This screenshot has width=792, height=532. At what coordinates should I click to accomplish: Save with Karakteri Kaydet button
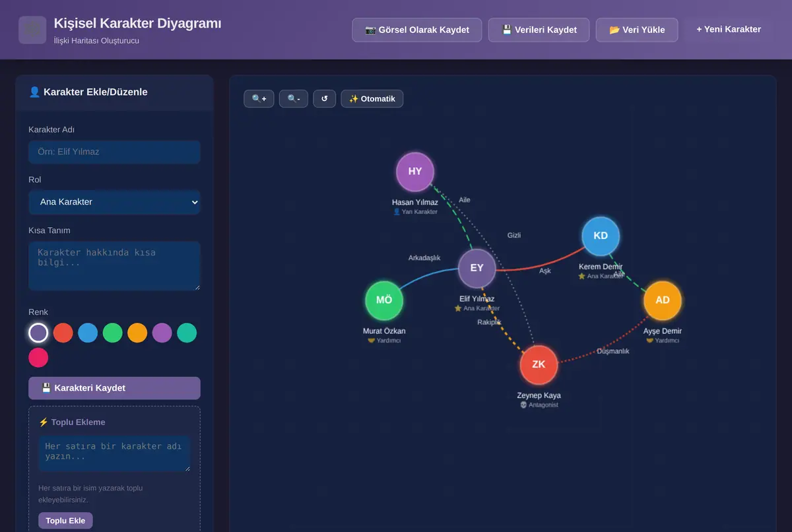pyautogui.click(x=114, y=388)
